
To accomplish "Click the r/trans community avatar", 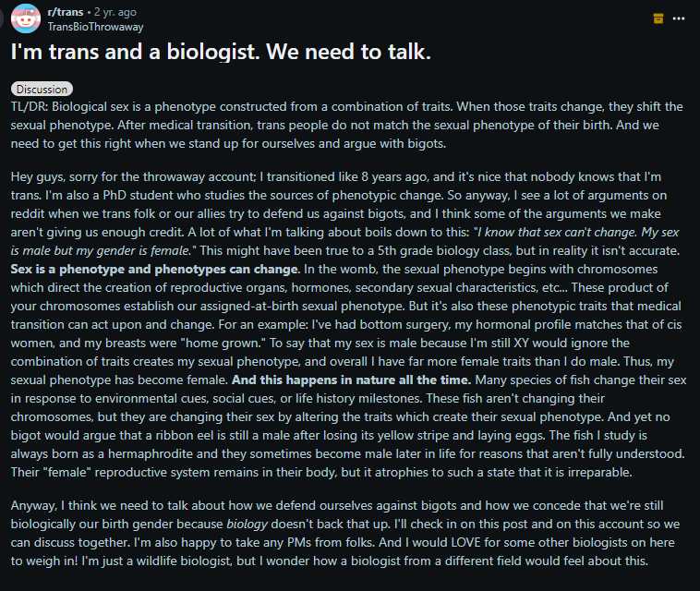I will coord(25,18).
